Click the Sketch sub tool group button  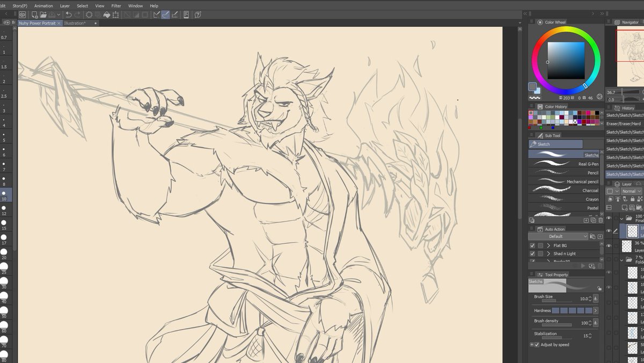pos(555,144)
